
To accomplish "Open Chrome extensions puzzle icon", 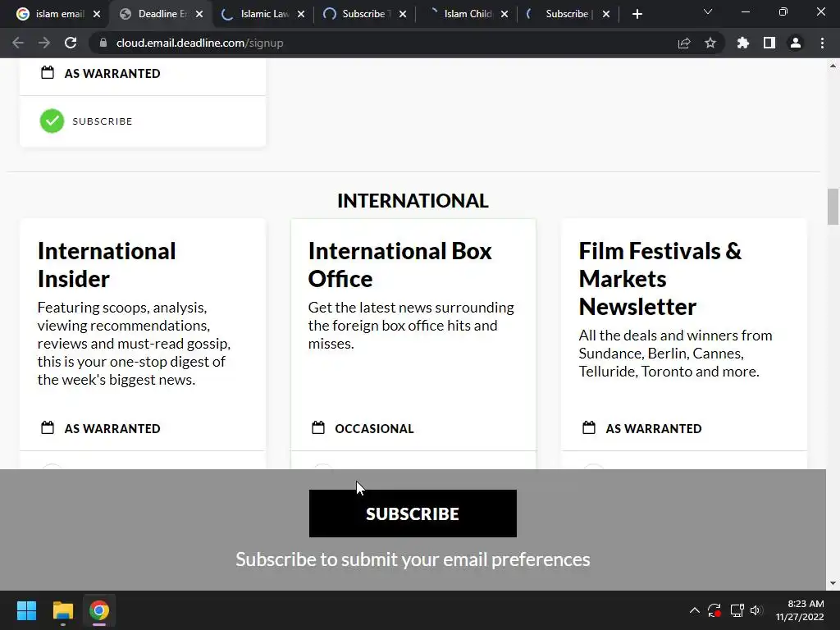I will tap(743, 43).
